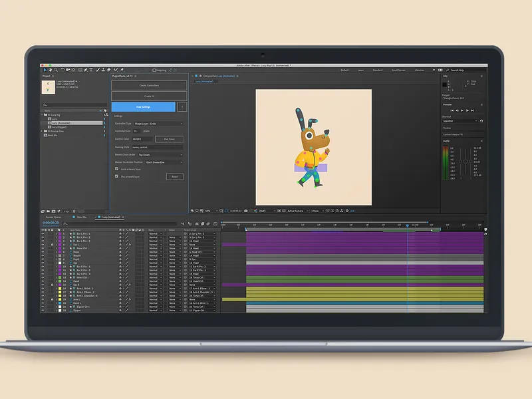
Task: Open the 50% magnification dropdown in viewer
Action: pos(211,211)
